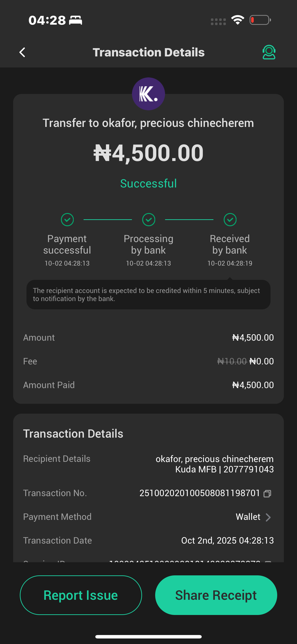Tap the Received by bank checkmark icon
Image resolution: width=297 pixels, height=644 pixels.
coord(230,220)
